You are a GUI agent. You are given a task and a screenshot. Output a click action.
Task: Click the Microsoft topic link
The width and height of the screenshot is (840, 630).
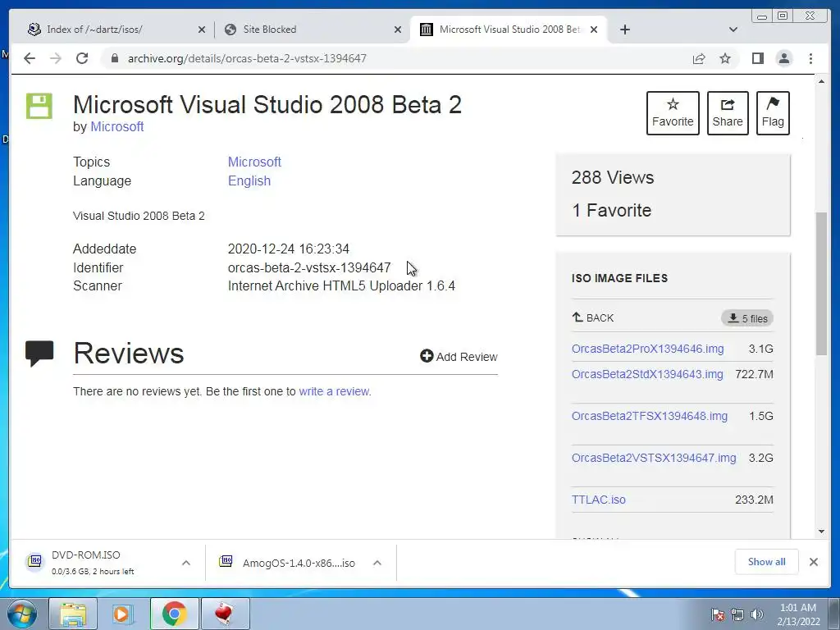tap(254, 162)
